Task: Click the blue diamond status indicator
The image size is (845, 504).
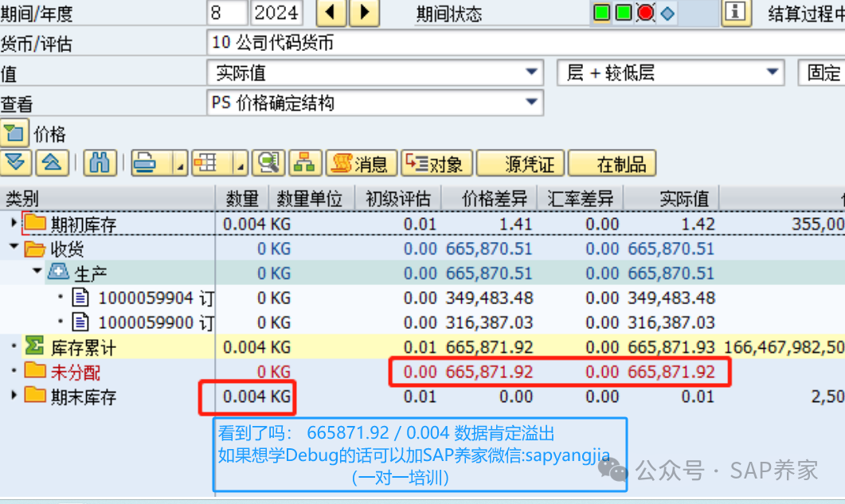Action: point(667,13)
